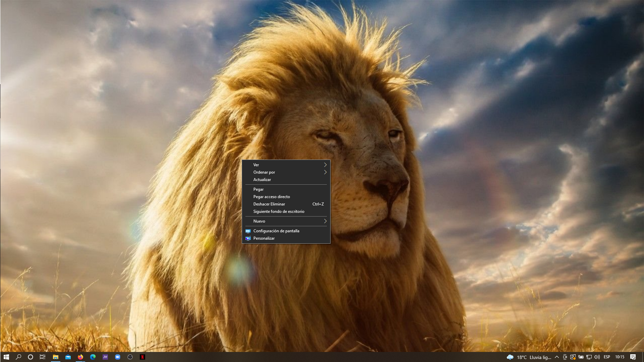Show hidden system tray icons
The image size is (644, 362).
557,357
